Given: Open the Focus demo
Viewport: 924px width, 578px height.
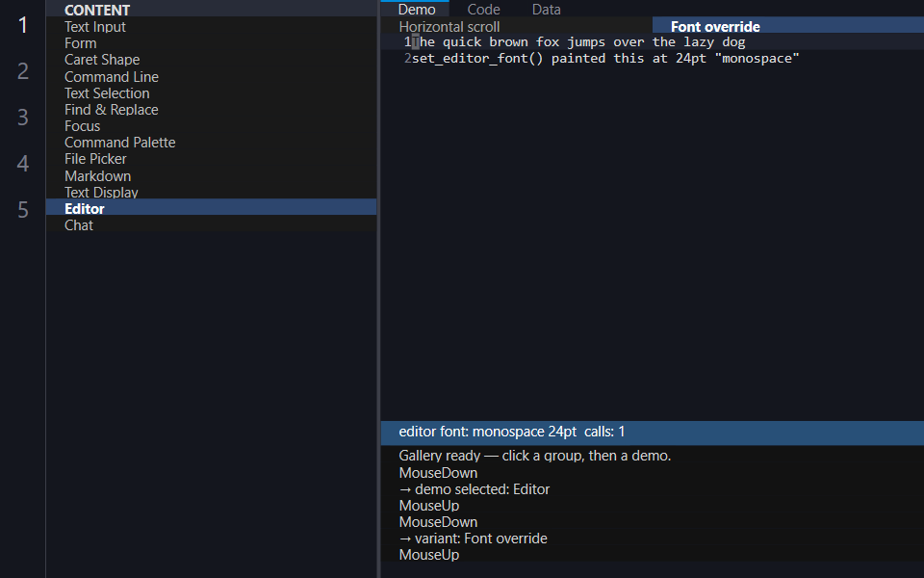Looking at the screenshot, I should (x=211, y=126).
